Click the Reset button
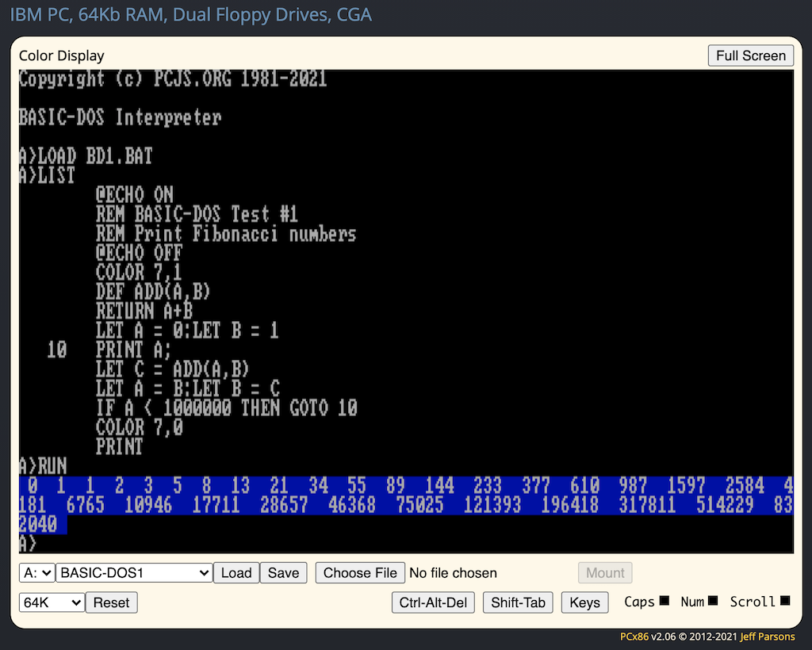Screen dimensions: 812x650 pyautogui.click(x=111, y=602)
